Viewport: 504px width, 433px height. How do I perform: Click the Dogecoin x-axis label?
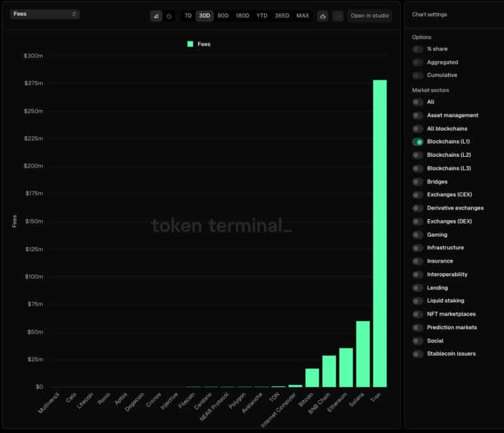point(134,402)
